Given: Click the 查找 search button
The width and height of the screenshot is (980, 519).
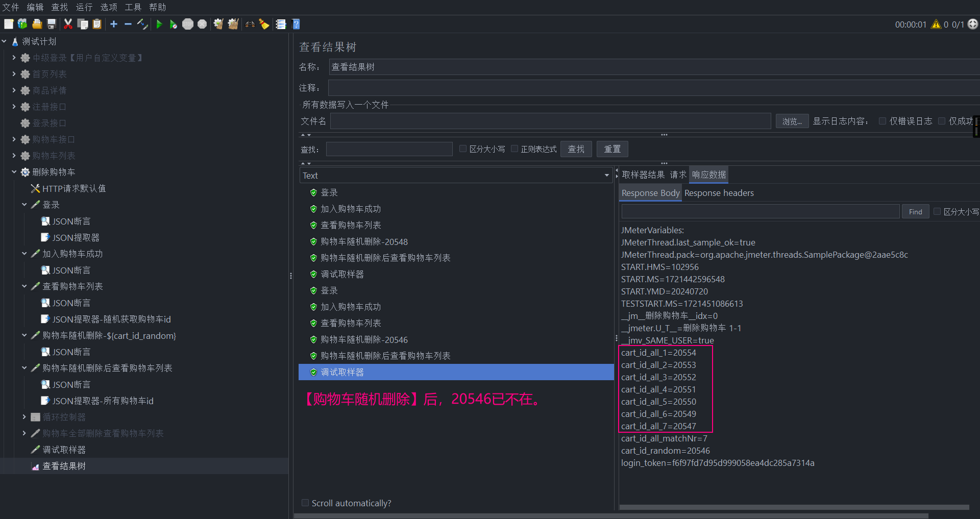Looking at the screenshot, I should 576,149.
